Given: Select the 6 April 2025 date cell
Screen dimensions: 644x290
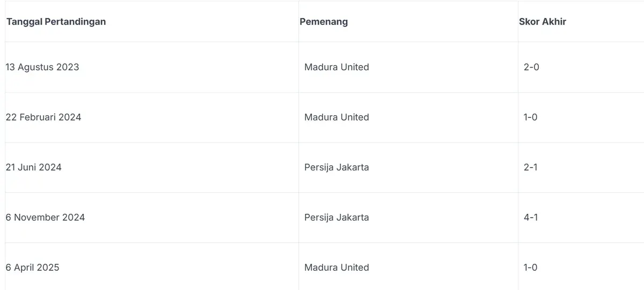Looking at the screenshot, I should point(33,267).
